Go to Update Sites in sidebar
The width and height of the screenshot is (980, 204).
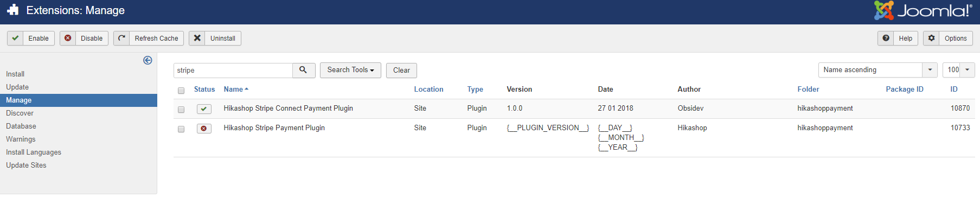click(26, 165)
